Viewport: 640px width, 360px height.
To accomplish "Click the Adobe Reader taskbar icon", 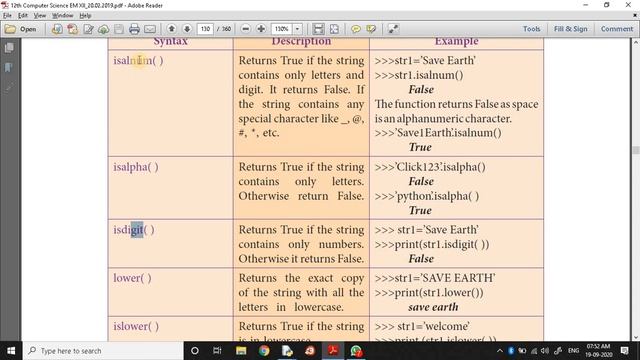I will pos(333,351).
